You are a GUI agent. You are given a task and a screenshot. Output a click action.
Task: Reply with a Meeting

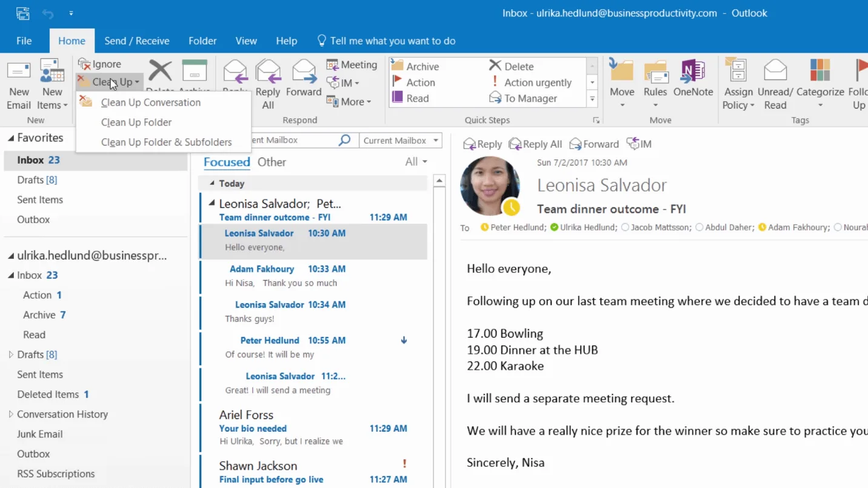(x=352, y=64)
